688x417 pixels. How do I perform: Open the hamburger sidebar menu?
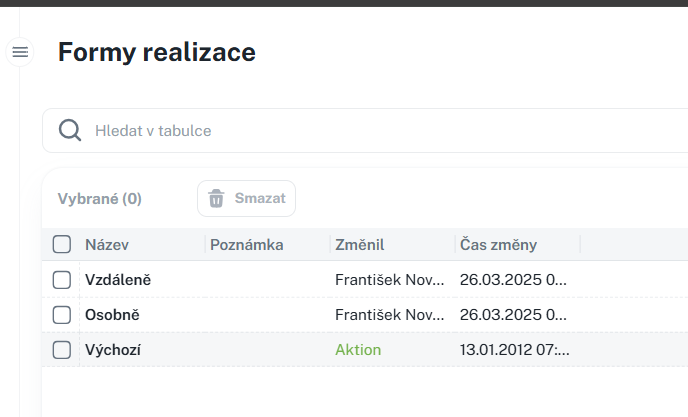click(x=20, y=52)
